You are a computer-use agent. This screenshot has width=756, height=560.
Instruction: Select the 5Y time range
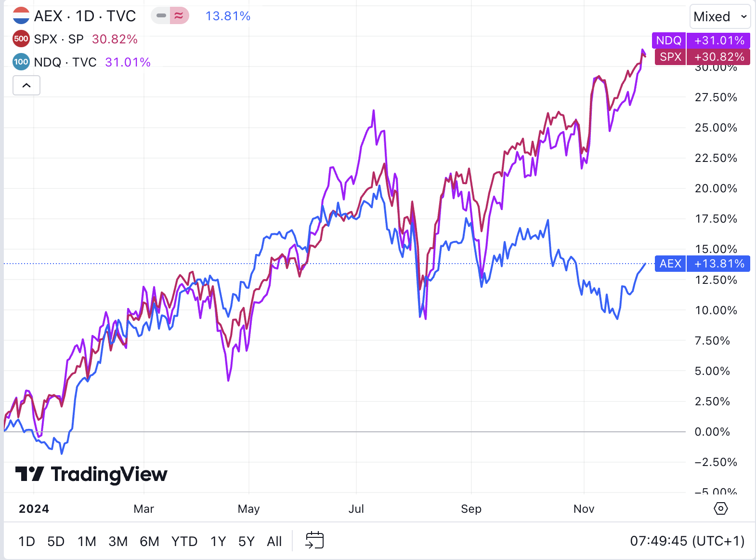(246, 542)
